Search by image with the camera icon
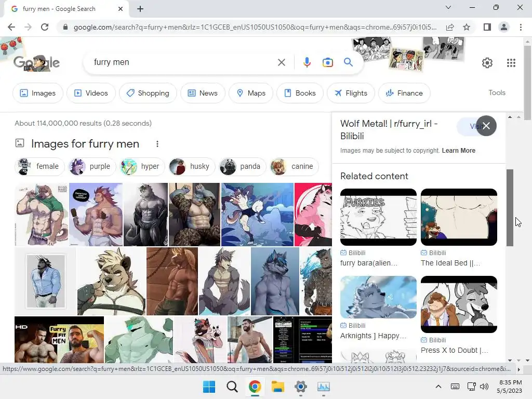Screen dimensions: 532x399 pos(327,62)
